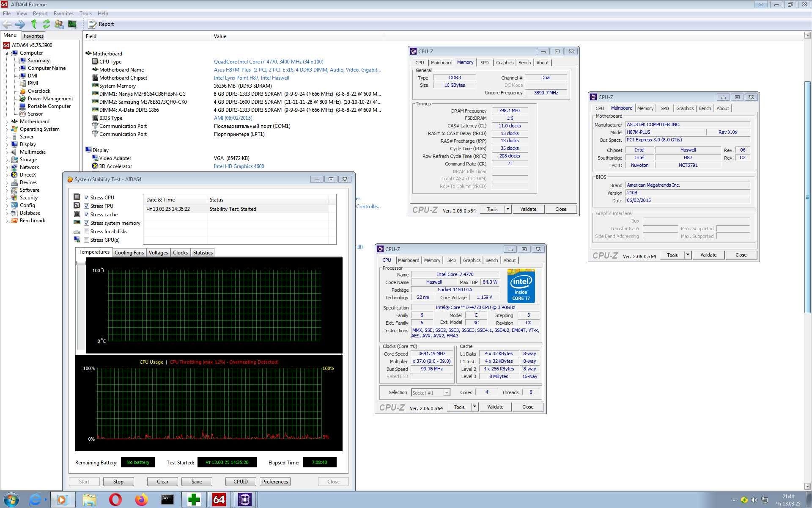This screenshot has height=508, width=812.
Task: Show hidden tray icons arrow
Action: coord(734,500)
